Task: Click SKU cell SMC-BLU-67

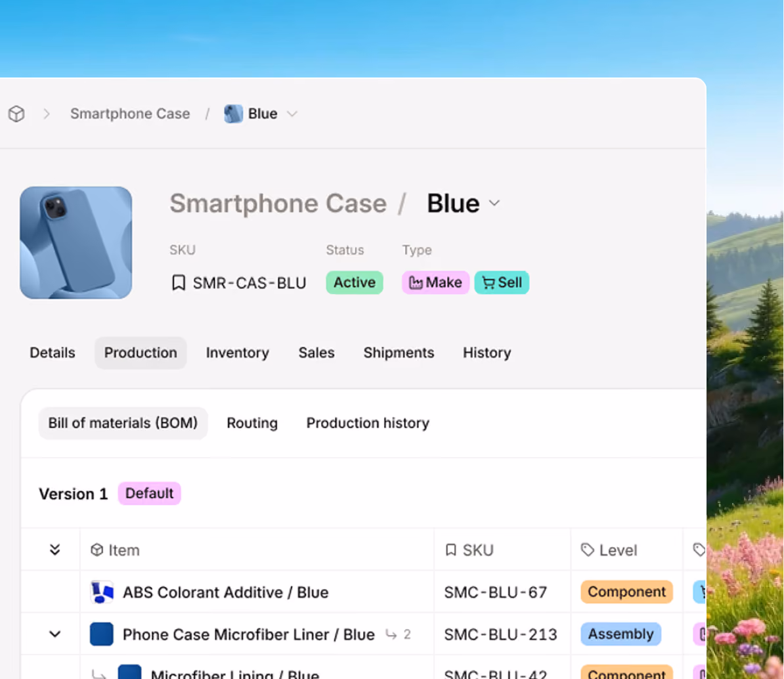Action: click(496, 592)
